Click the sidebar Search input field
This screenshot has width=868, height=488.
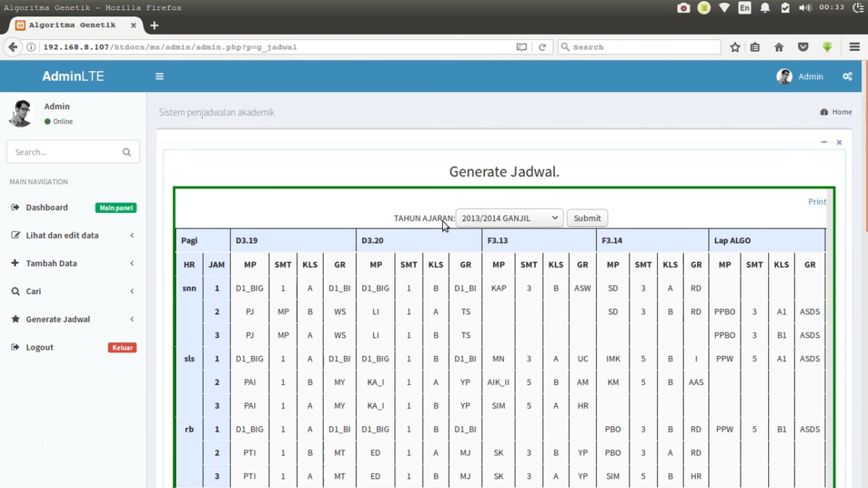(x=64, y=152)
